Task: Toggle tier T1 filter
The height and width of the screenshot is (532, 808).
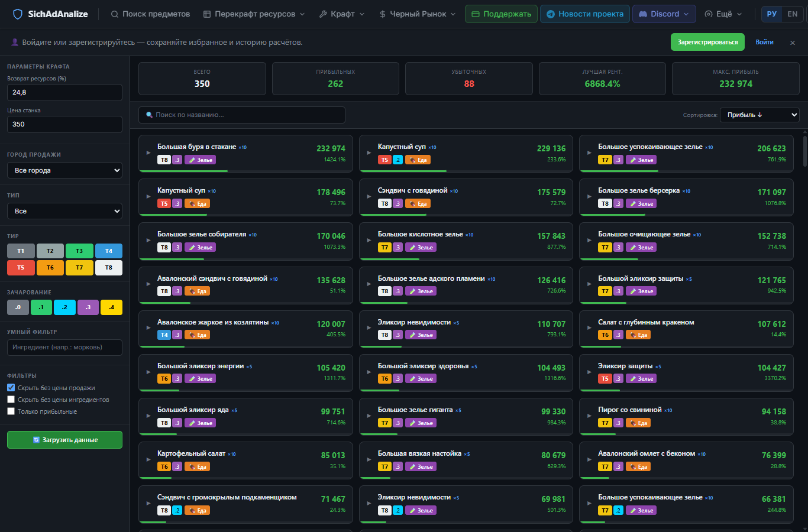Action: [x=21, y=251]
